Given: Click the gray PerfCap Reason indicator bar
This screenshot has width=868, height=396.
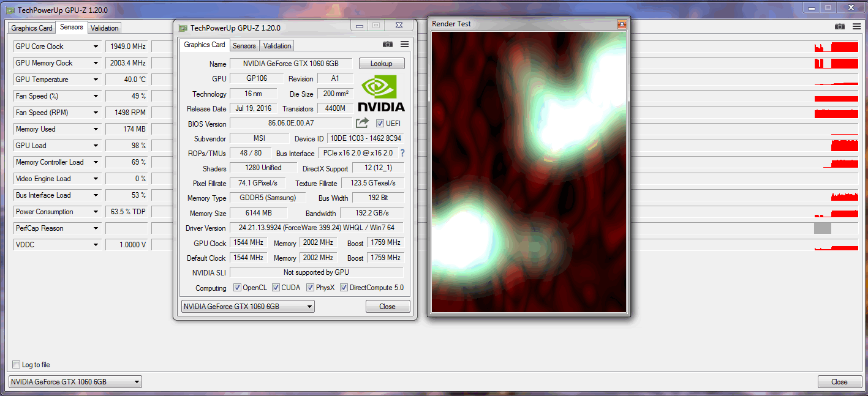Looking at the screenshot, I should (x=823, y=228).
